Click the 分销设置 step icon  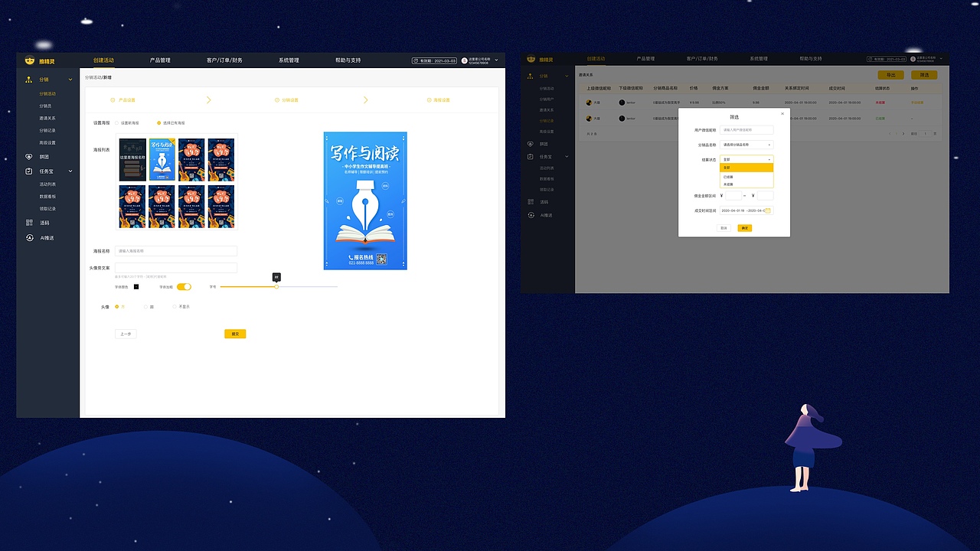[276, 100]
